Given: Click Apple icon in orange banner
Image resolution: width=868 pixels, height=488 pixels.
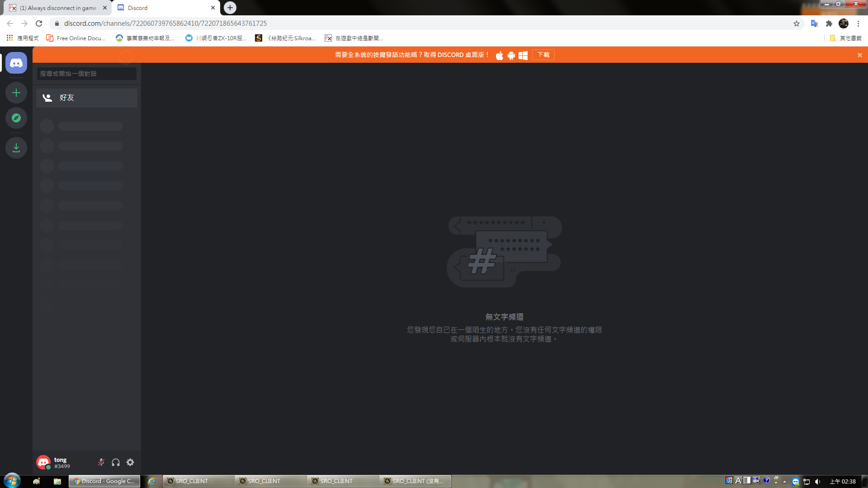Looking at the screenshot, I should click(500, 55).
